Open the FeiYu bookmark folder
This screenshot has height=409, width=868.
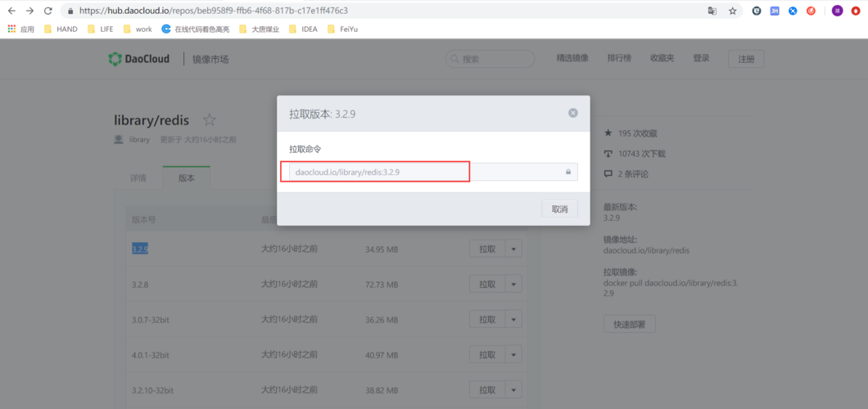coord(342,29)
